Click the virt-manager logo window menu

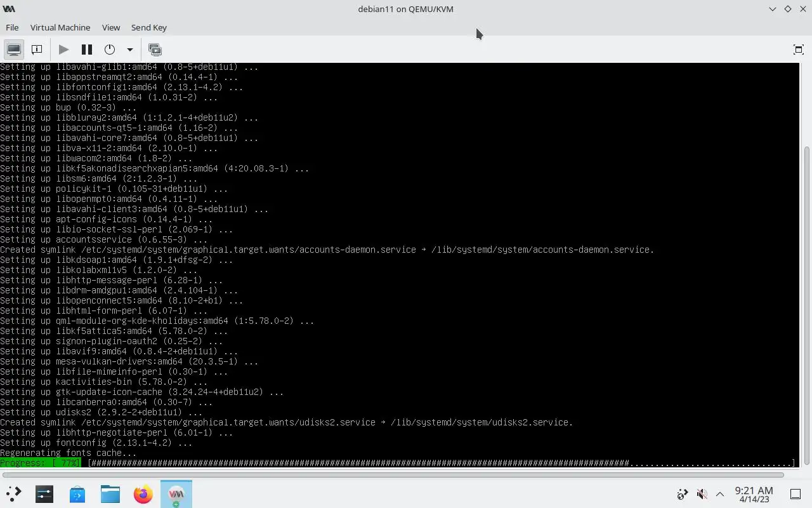(x=9, y=9)
